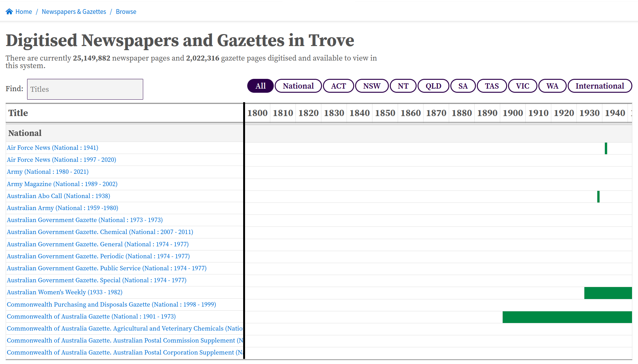
Task: Open Australian Government Gazette. Public Service link
Action: 107,268
